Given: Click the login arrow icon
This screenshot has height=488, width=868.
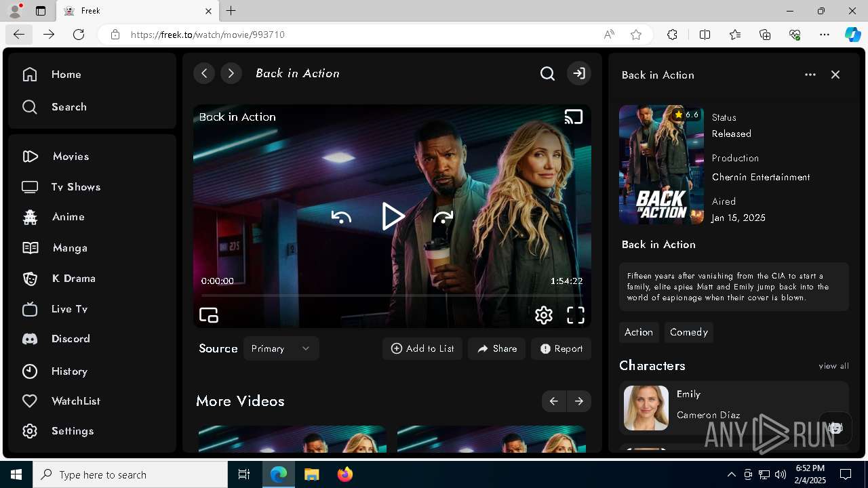Looking at the screenshot, I should 578,73.
